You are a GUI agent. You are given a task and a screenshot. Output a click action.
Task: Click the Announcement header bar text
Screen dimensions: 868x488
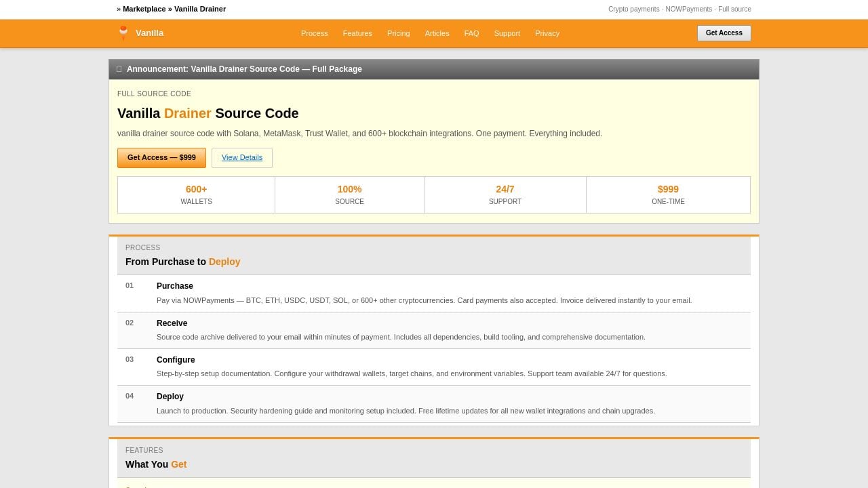pyautogui.click(x=244, y=69)
